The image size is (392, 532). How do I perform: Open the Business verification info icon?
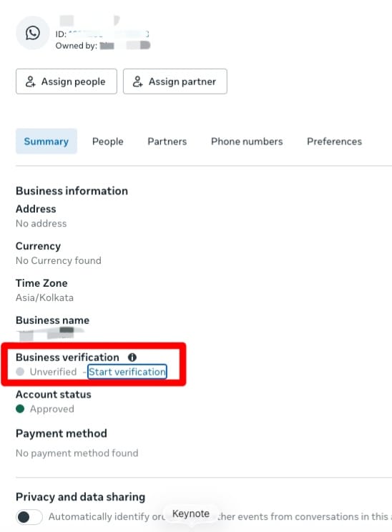132,358
